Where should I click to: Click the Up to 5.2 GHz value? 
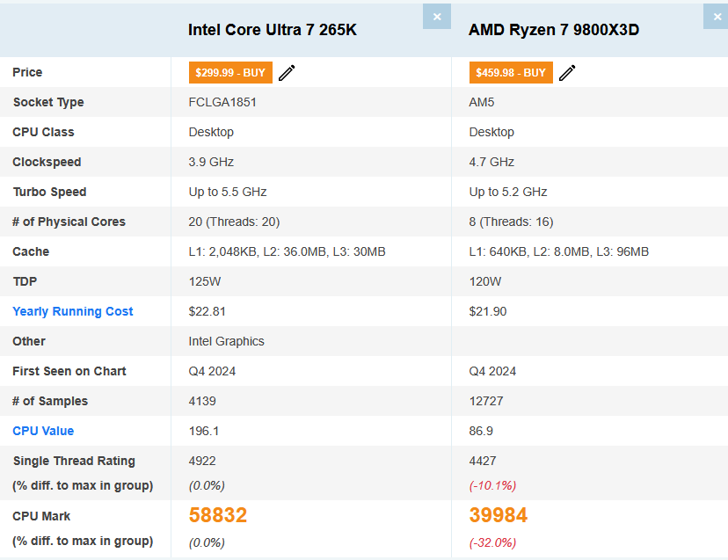pos(508,192)
